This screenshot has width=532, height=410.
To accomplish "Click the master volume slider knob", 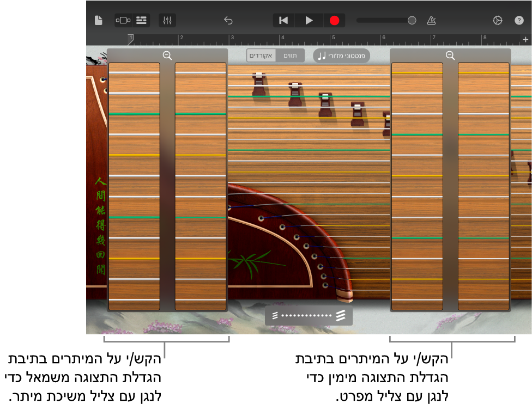I will [412, 21].
